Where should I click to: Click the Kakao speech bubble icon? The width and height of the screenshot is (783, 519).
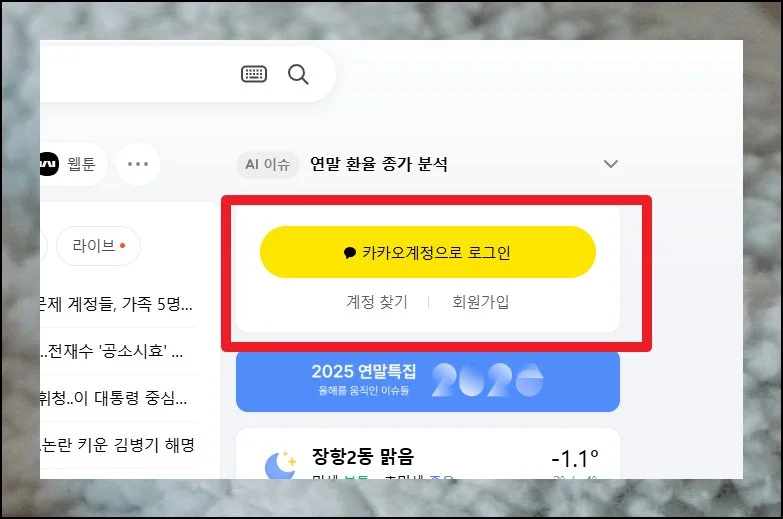pyautogui.click(x=350, y=253)
